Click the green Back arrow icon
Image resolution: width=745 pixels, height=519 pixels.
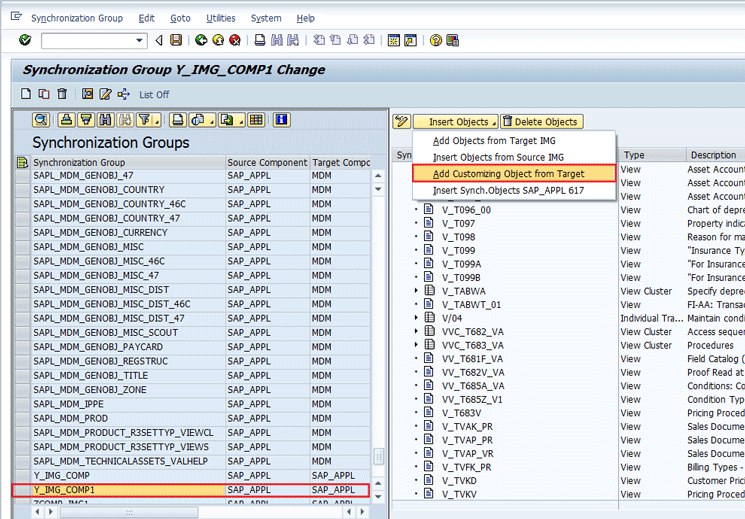tap(201, 40)
